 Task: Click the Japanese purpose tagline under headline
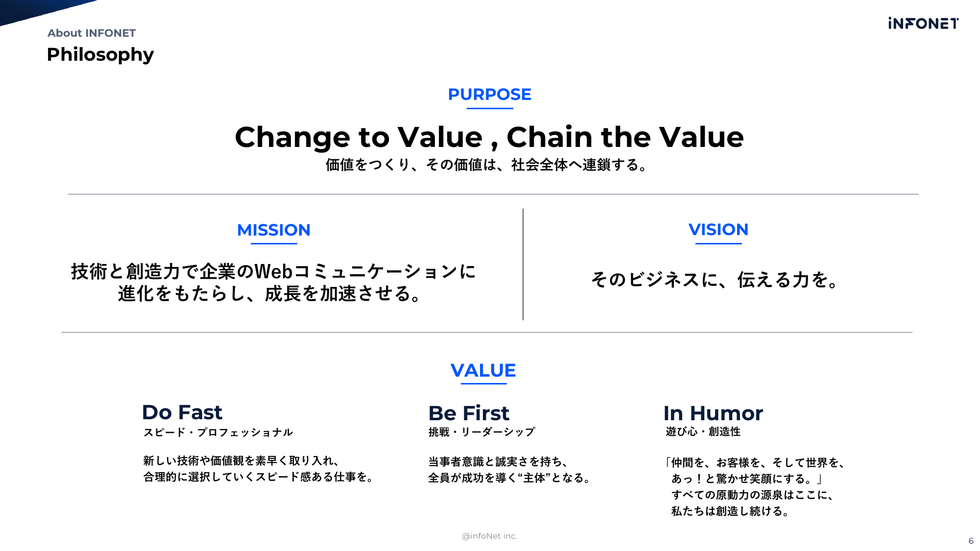pos(486,165)
